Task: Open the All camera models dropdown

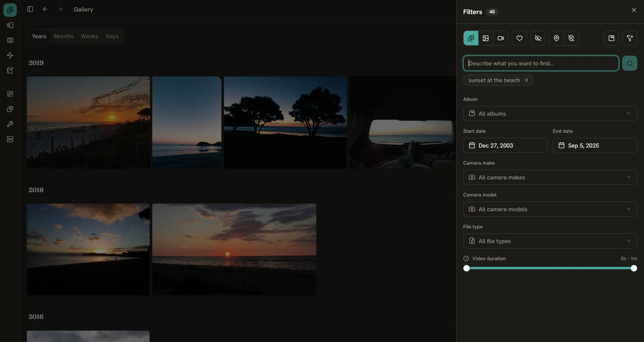Action: [x=550, y=209]
